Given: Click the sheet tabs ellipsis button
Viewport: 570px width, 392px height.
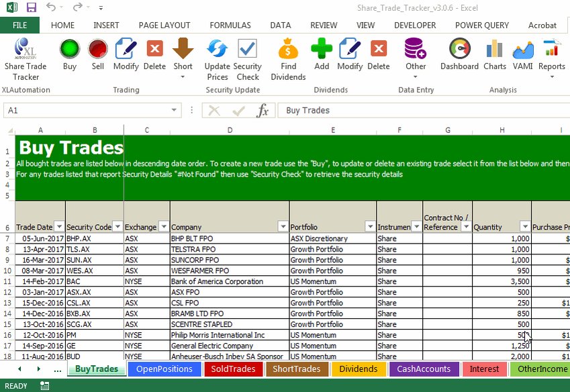Looking at the screenshot, I should pyautogui.click(x=58, y=370).
